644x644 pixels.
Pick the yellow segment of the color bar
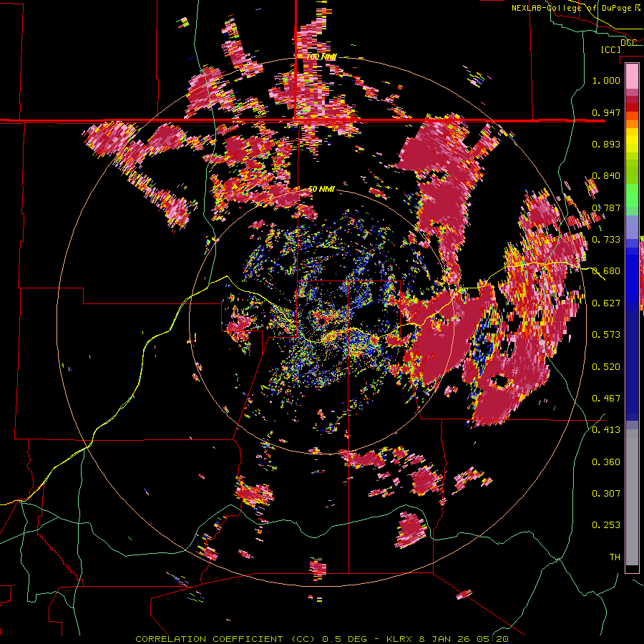point(632,141)
